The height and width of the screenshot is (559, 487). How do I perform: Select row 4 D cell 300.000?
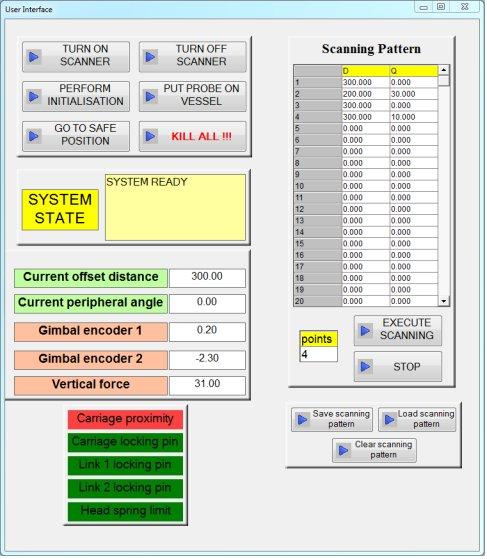(x=365, y=117)
